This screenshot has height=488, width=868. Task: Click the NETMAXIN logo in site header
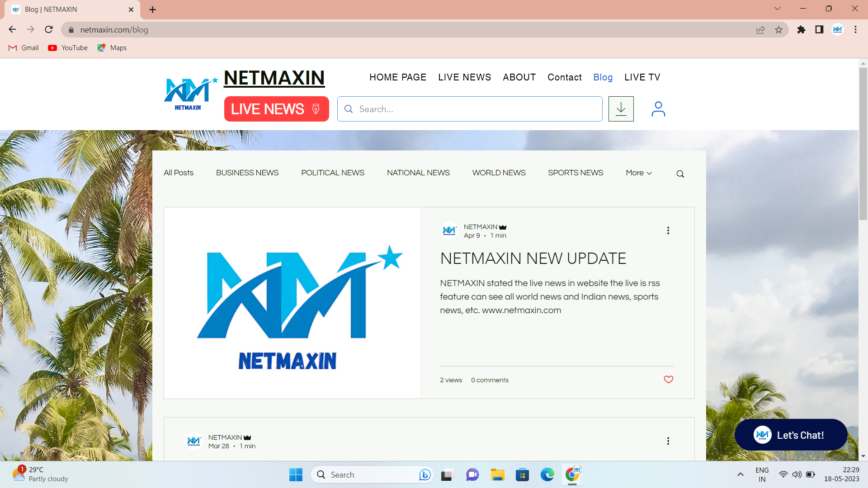click(190, 94)
